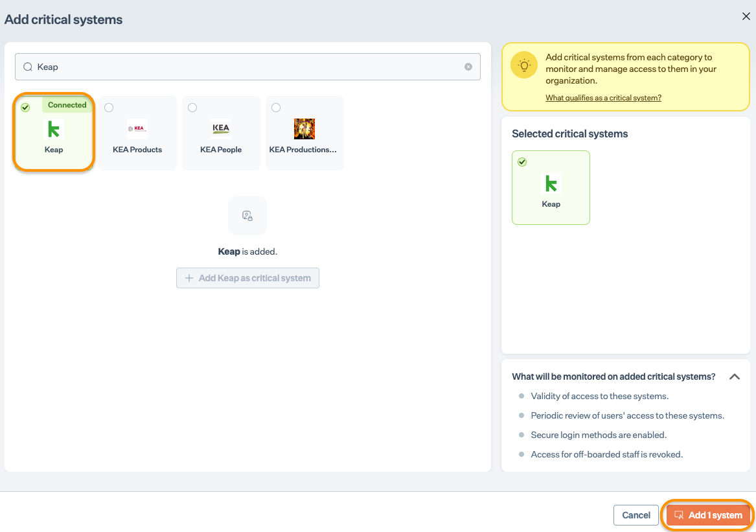Screen dimensions: 756x532
Task: Click the Selected critical systems heading
Action: tap(569, 133)
